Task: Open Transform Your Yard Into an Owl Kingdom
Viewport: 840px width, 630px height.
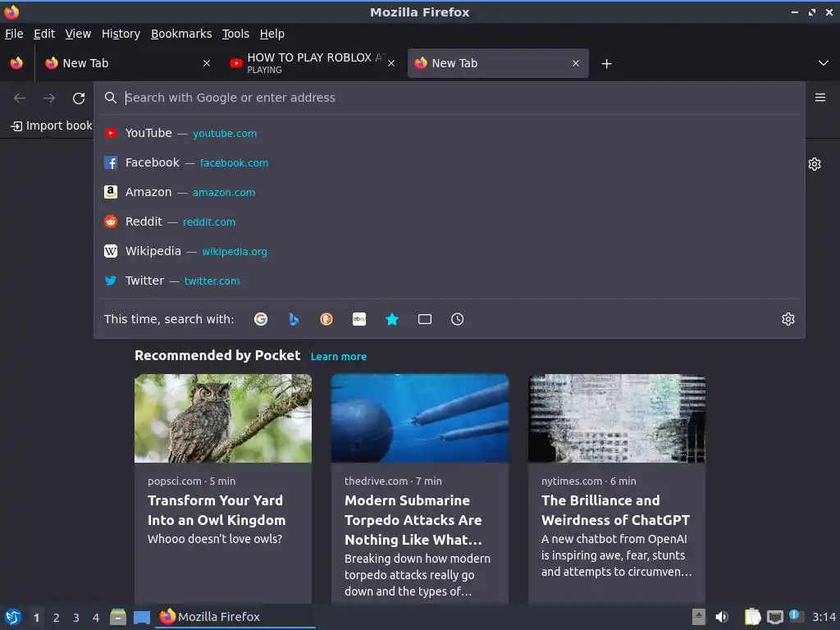Action: pyautogui.click(x=217, y=510)
